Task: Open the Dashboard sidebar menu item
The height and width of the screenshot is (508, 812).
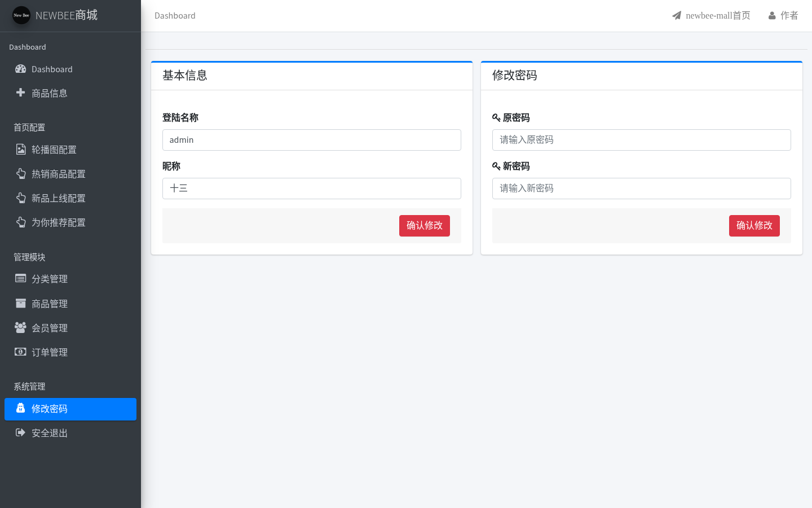Action: (70, 69)
